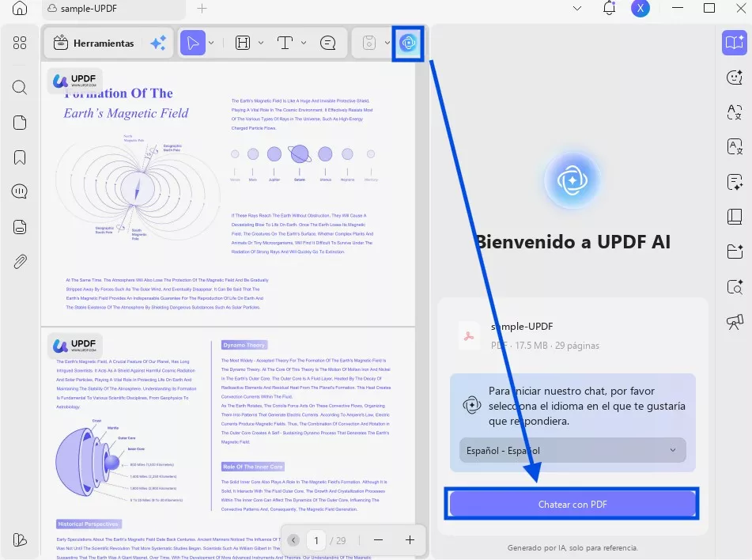Click the magnetic field diagram on page one
The width and height of the screenshot is (752, 560).
[138, 188]
